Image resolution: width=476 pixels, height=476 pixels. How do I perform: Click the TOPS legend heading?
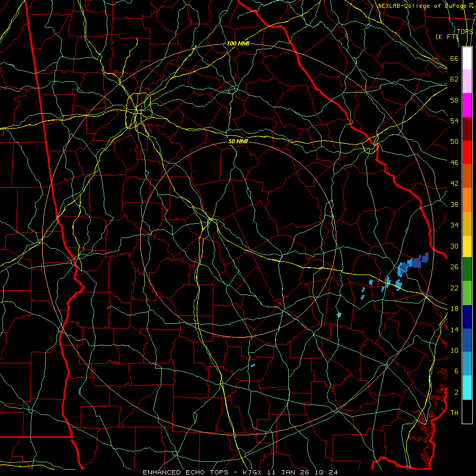[465, 31]
